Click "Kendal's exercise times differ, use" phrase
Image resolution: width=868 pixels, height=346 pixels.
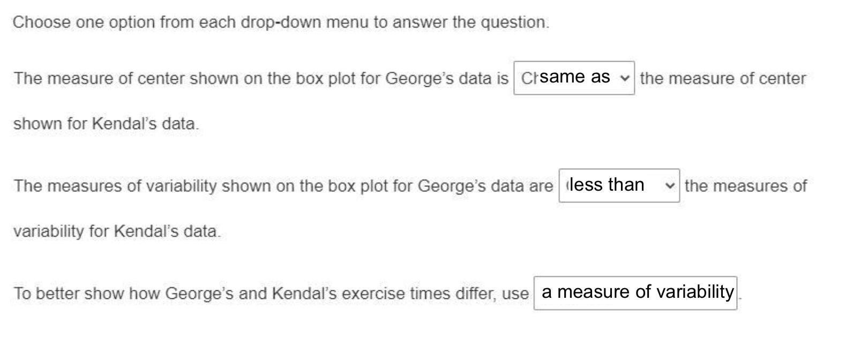pyautogui.click(x=400, y=294)
